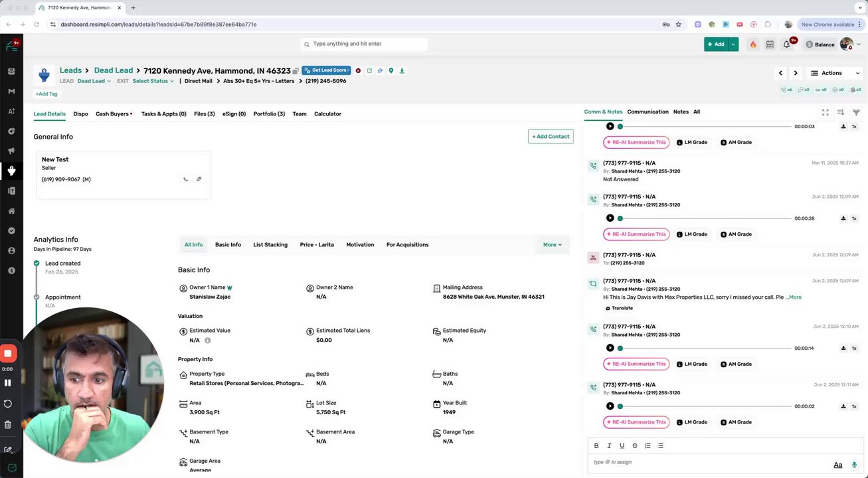This screenshot has width=868, height=478.
Task: Copy the address using the copy icon
Action: 296,71
